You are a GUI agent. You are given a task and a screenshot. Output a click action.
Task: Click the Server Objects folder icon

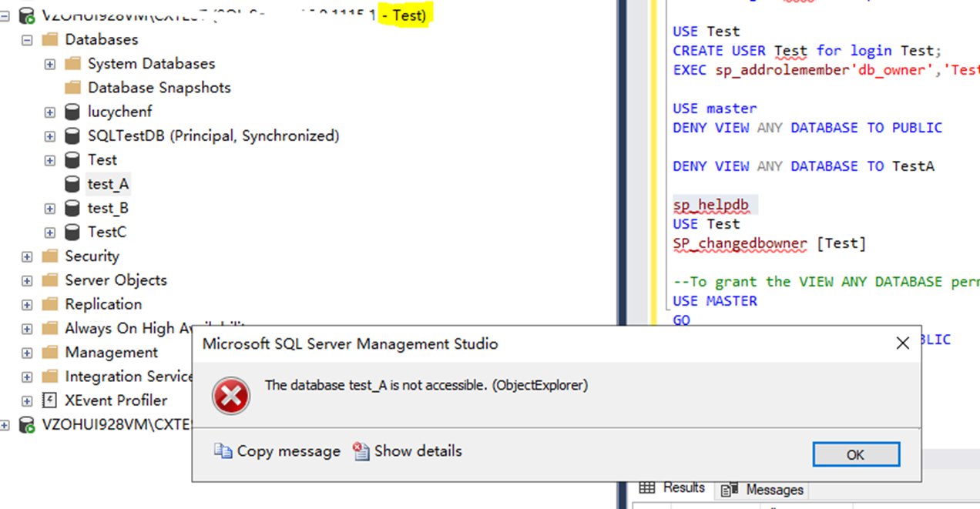[50, 280]
